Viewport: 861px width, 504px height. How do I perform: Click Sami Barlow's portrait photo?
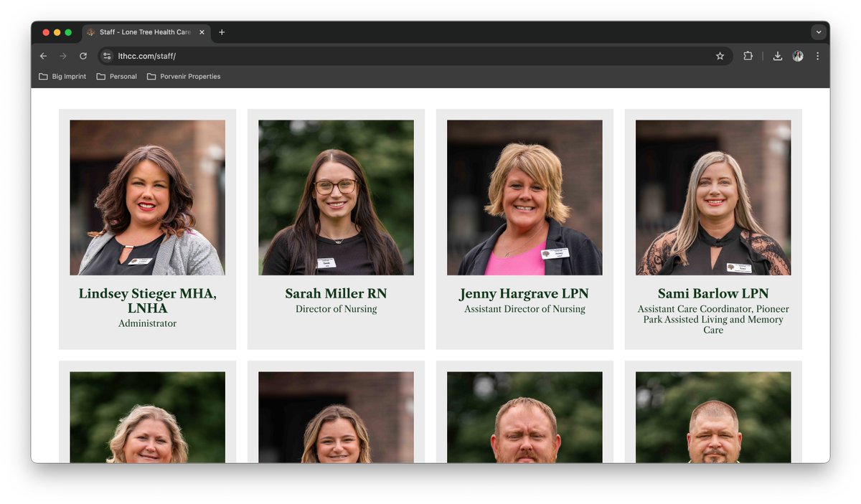713,197
